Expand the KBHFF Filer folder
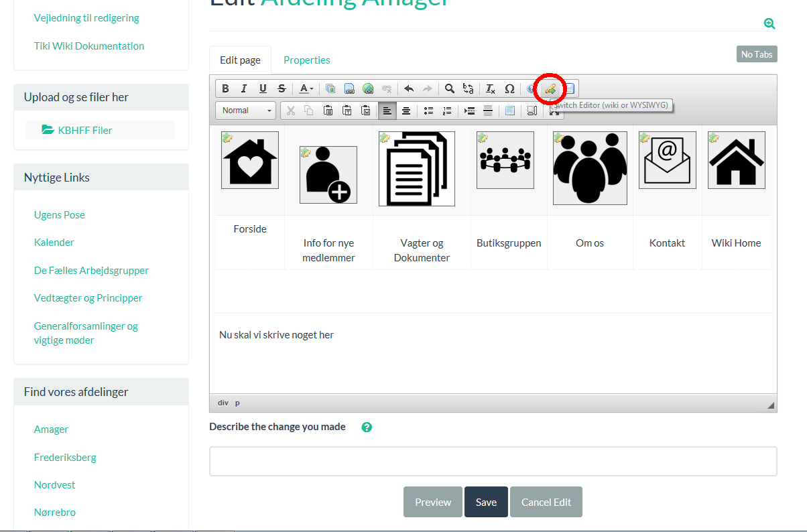 (77, 130)
